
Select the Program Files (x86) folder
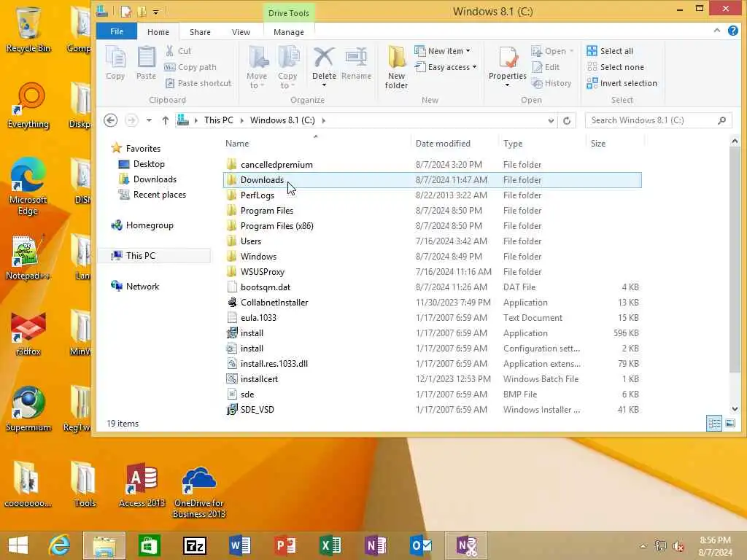point(432,226)
